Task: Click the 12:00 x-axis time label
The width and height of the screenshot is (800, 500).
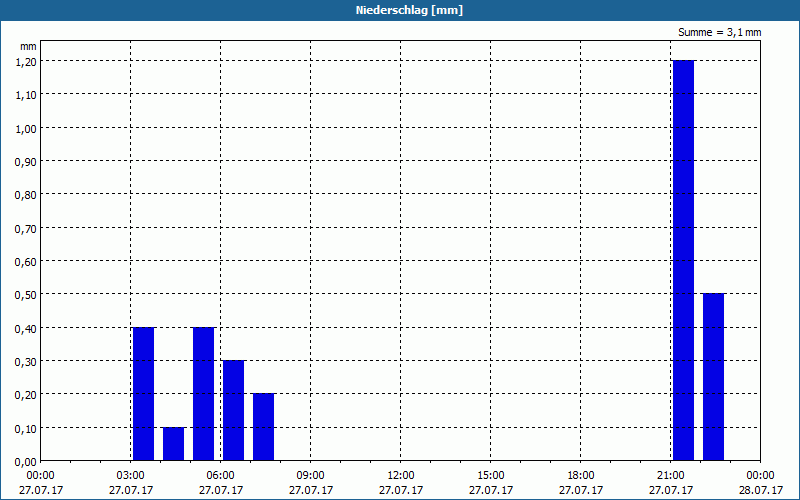Action: pos(401,476)
